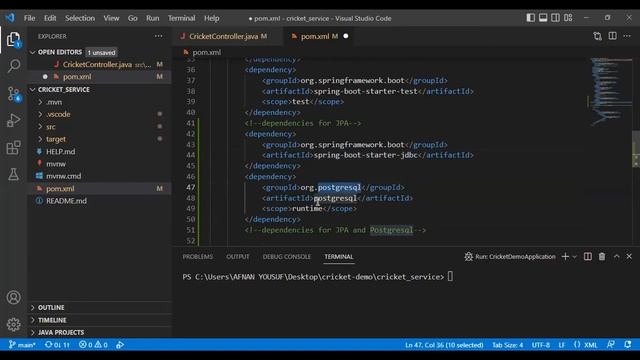Change the Tab Size: 4 setting

(507, 345)
